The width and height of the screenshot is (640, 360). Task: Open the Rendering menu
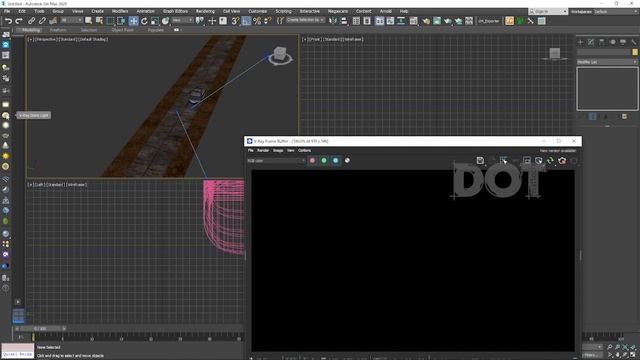(x=205, y=11)
